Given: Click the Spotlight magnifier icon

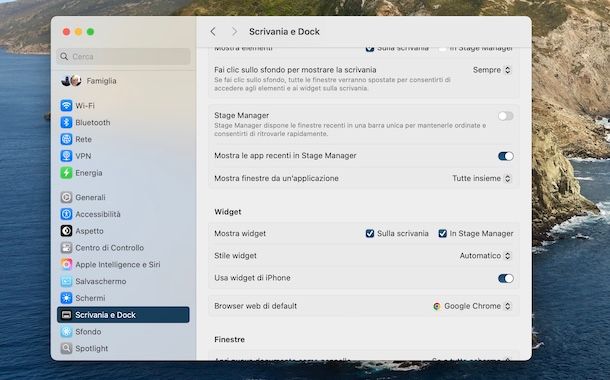Looking at the screenshot, I should click(x=66, y=348).
